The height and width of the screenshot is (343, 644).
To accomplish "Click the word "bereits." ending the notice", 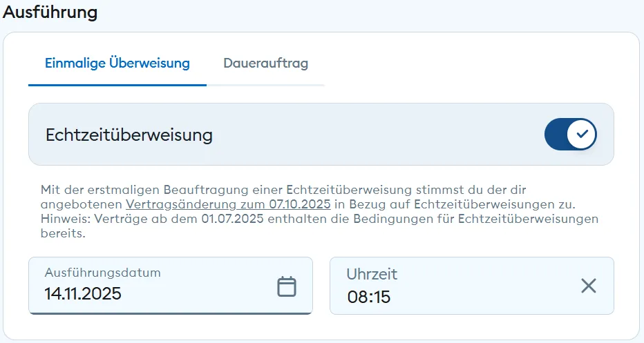I will [x=63, y=234].
